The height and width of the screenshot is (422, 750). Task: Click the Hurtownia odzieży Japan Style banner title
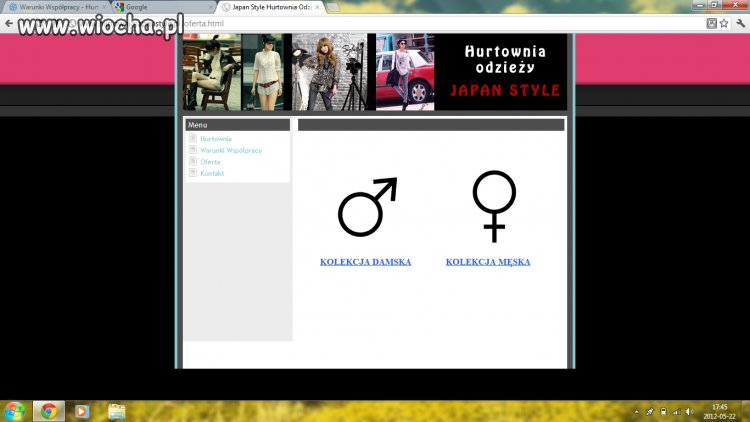click(x=505, y=72)
